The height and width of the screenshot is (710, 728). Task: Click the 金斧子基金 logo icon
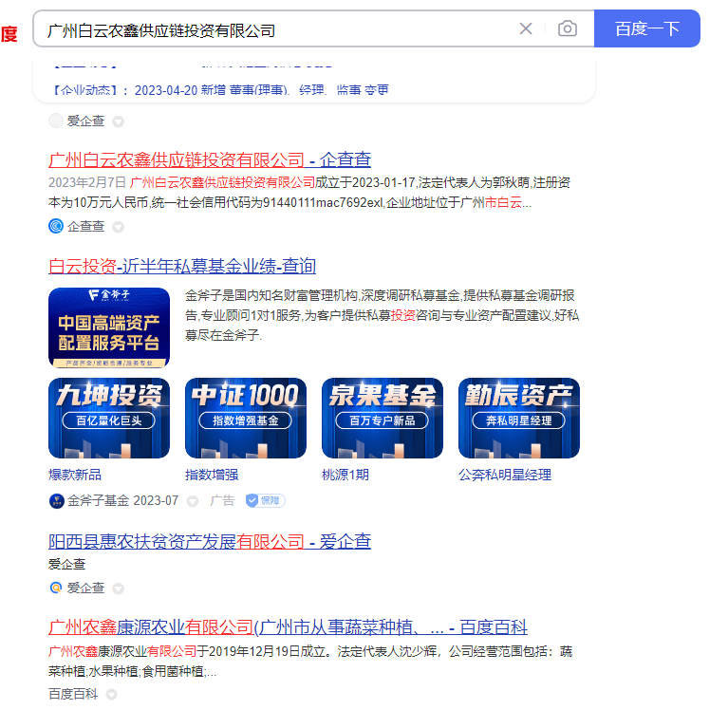[x=56, y=501]
